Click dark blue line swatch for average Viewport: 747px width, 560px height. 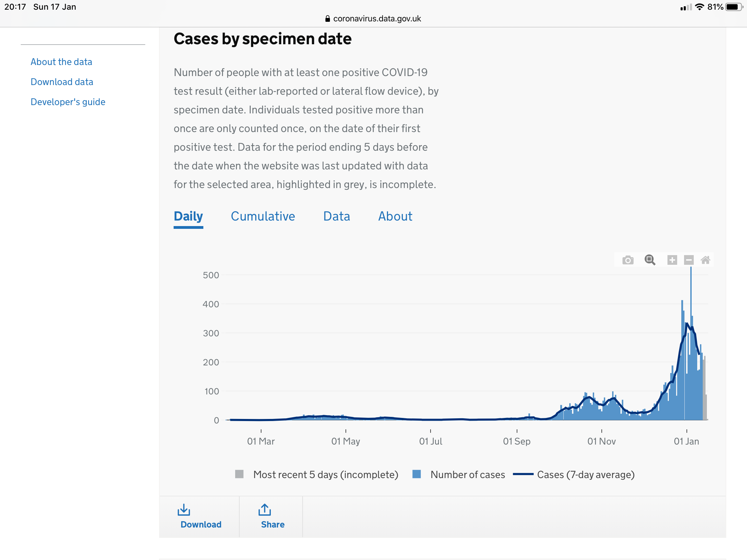(523, 474)
